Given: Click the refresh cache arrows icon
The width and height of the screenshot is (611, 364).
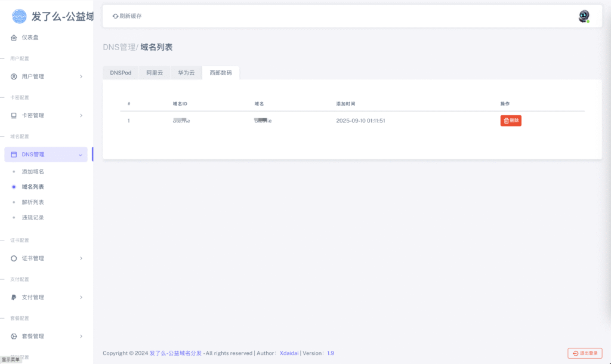Looking at the screenshot, I should pyautogui.click(x=115, y=16).
